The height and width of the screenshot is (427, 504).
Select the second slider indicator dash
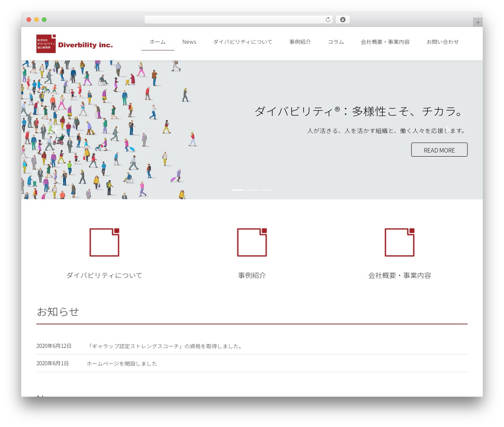(x=252, y=190)
